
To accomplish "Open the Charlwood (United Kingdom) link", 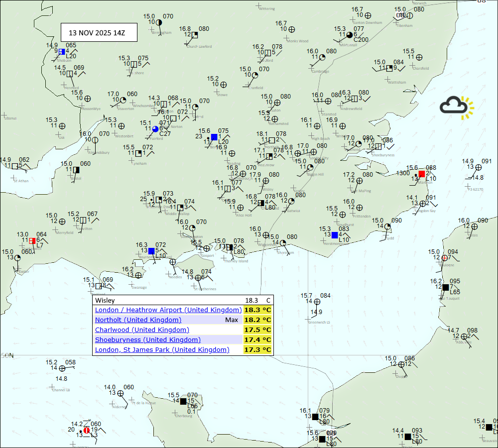I will pos(142,330).
